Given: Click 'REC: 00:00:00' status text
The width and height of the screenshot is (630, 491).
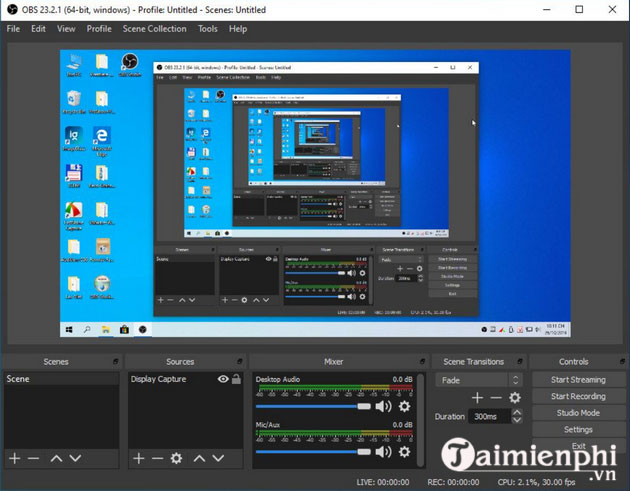Looking at the screenshot, I should click(453, 482).
